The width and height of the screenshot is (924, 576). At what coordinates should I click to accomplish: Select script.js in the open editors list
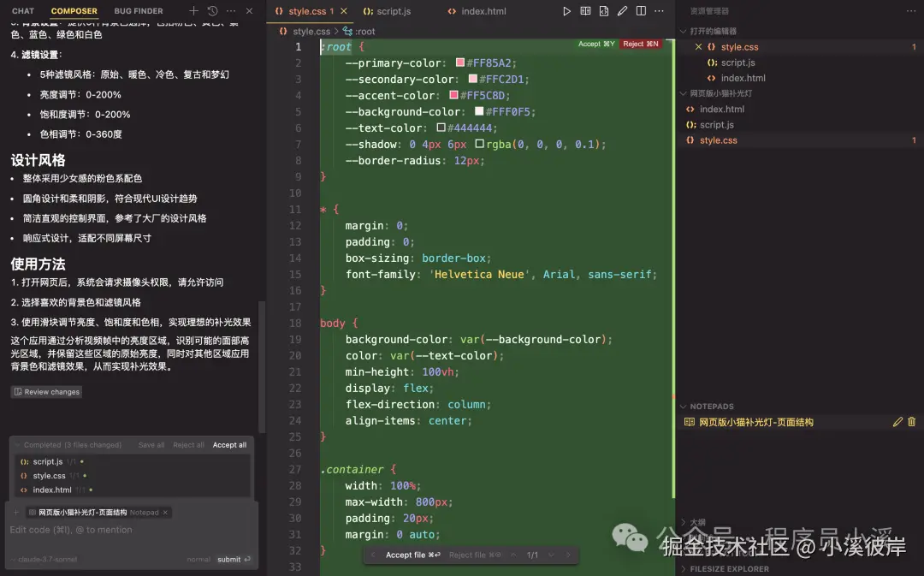click(x=737, y=62)
